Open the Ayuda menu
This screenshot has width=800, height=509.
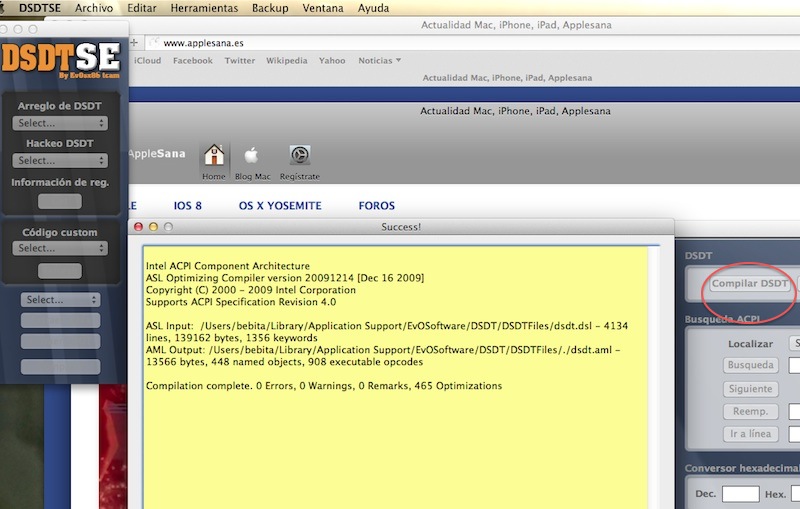pos(373,8)
